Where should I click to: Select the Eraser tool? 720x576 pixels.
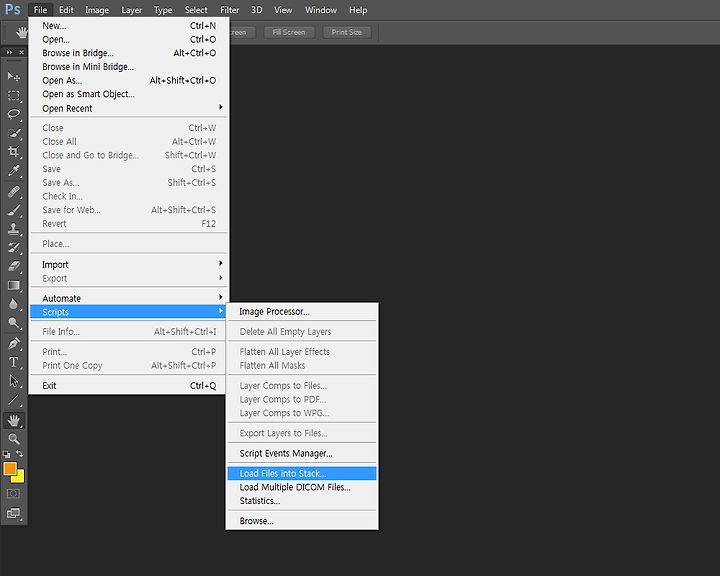pyautogui.click(x=13, y=266)
